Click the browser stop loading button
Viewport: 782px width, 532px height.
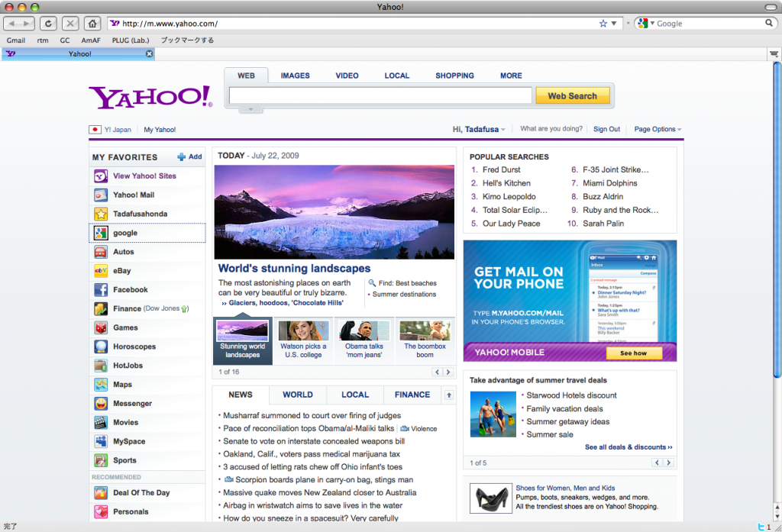(x=70, y=24)
